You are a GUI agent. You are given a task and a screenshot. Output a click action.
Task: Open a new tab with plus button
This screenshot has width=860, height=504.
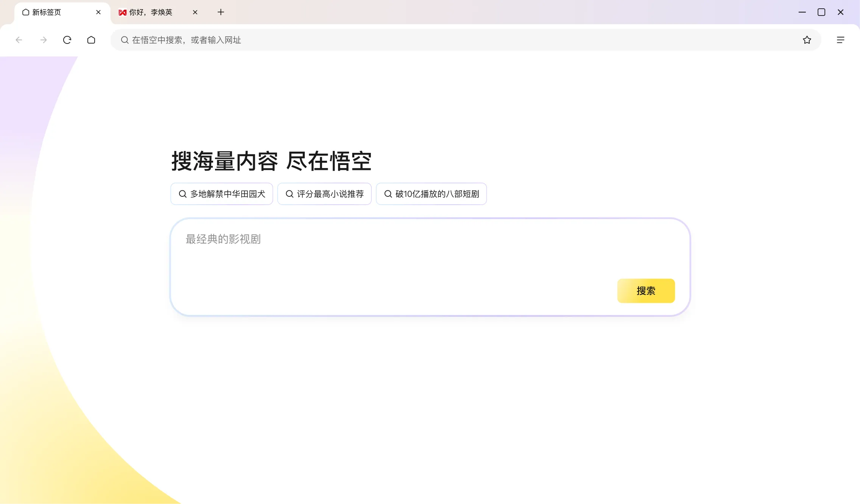(x=221, y=12)
